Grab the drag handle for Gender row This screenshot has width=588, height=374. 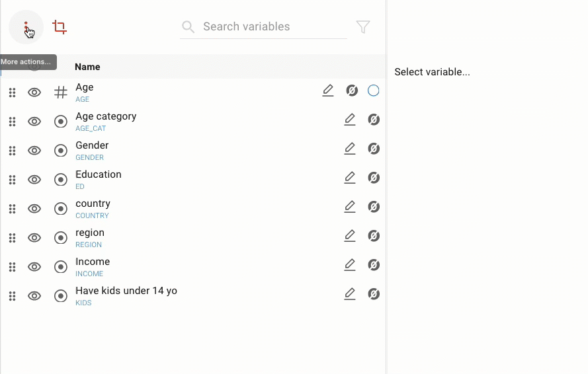(12, 151)
